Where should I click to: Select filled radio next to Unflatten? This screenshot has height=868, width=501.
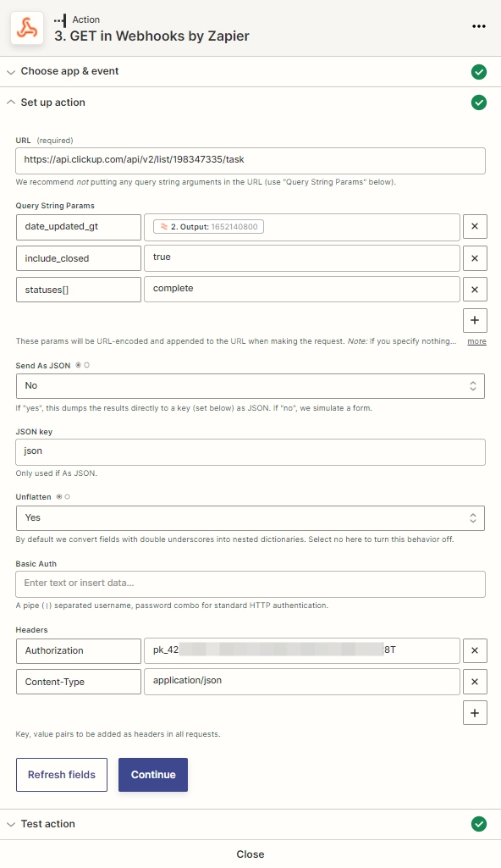pyautogui.click(x=59, y=497)
